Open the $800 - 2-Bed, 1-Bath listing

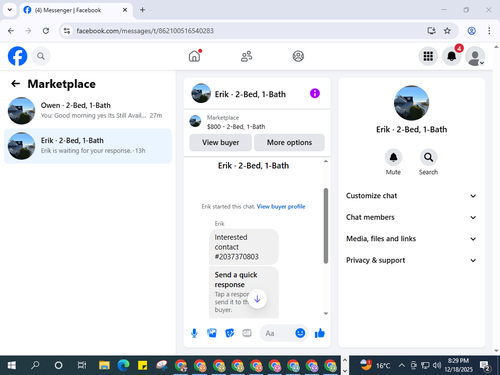pyautogui.click(x=257, y=122)
